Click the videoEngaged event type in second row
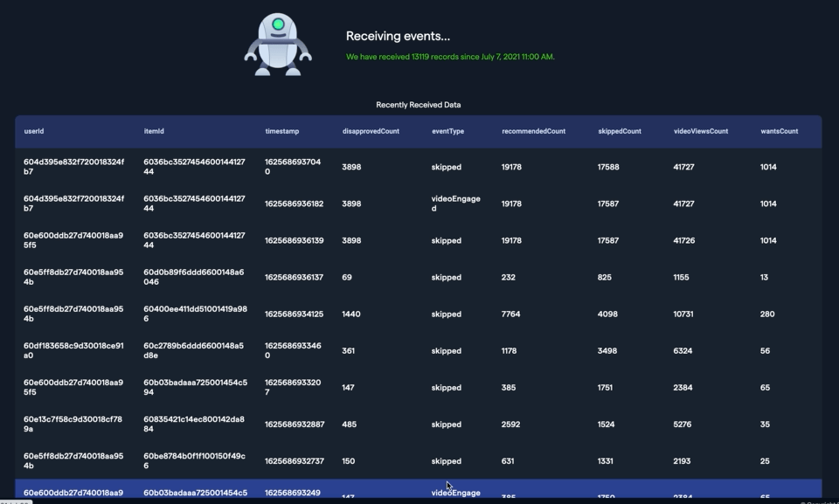Image resolution: width=839 pixels, height=504 pixels. 455,204
